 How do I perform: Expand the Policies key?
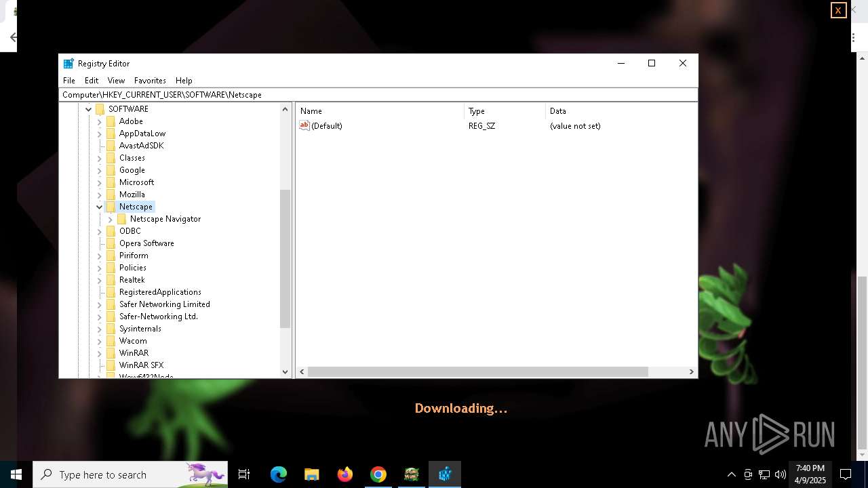[x=100, y=268]
